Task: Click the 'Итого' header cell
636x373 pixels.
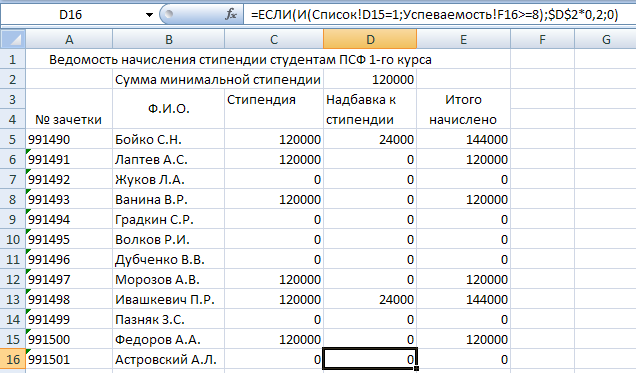Action: pos(463,99)
